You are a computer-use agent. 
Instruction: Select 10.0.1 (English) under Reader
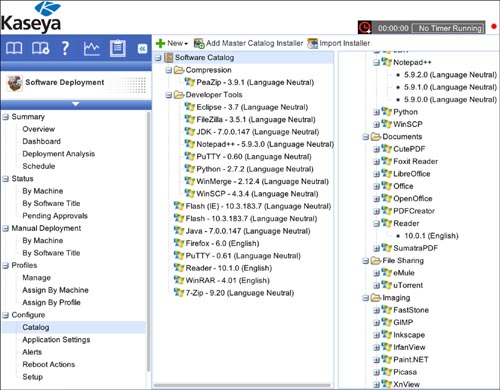point(431,236)
